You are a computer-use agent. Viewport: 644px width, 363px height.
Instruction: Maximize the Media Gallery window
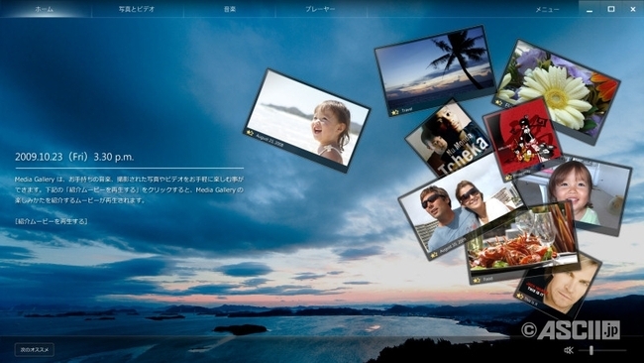point(611,9)
